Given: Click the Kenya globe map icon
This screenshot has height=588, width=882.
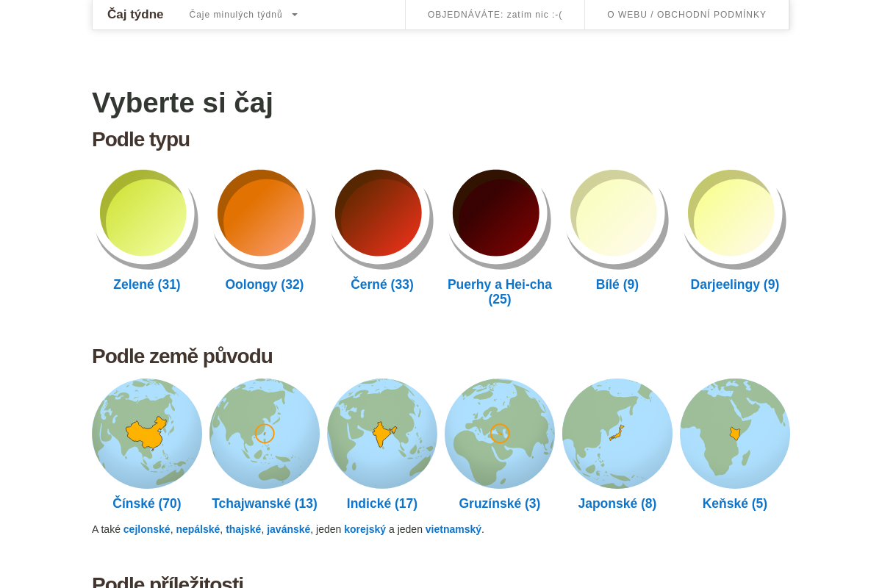Looking at the screenshot, I should pos(735,434).
